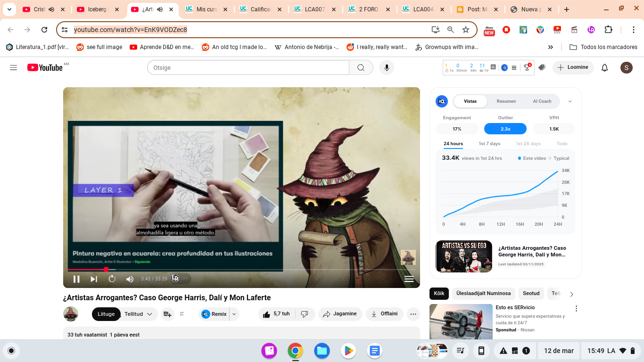The image size is (644, 362).
Task: Like the video with 5,7 tuh
Action: click(x=277, y=314)
